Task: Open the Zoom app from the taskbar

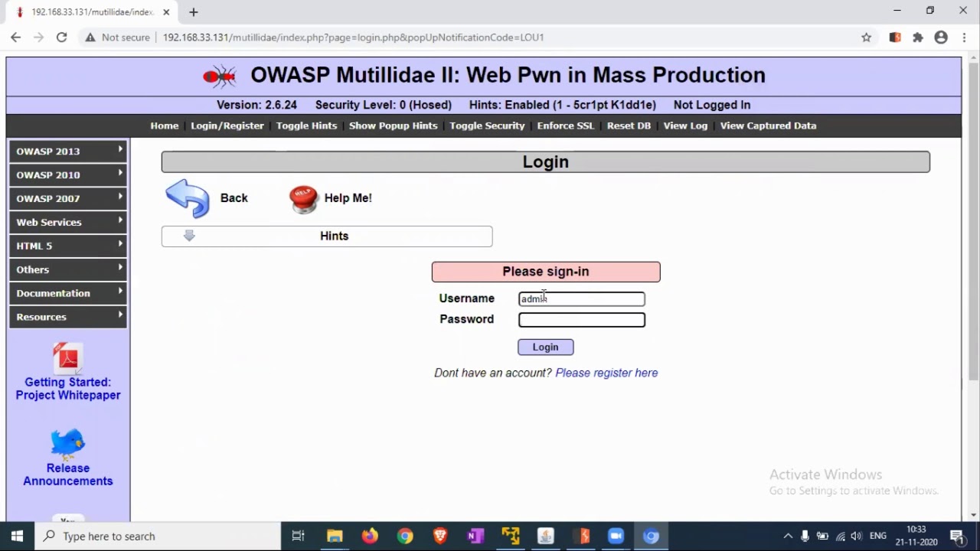Action: click(616, 536)
